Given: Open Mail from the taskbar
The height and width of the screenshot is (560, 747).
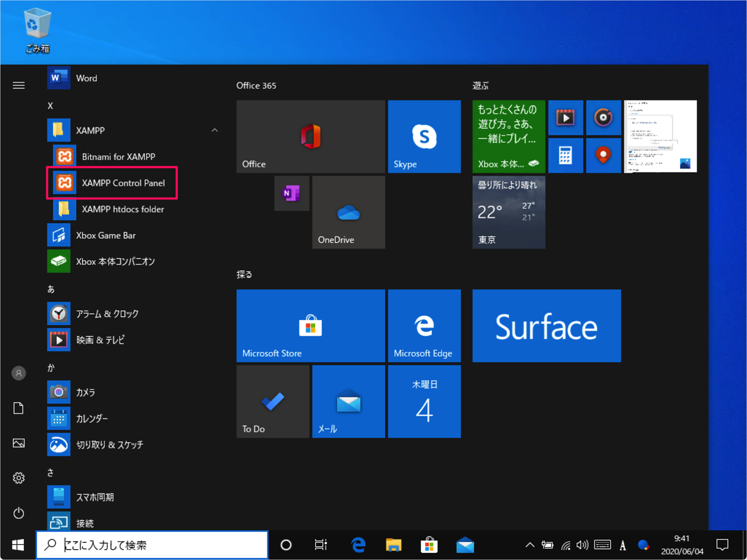Looking at the screenshot, I should click(x=465, y=545).
